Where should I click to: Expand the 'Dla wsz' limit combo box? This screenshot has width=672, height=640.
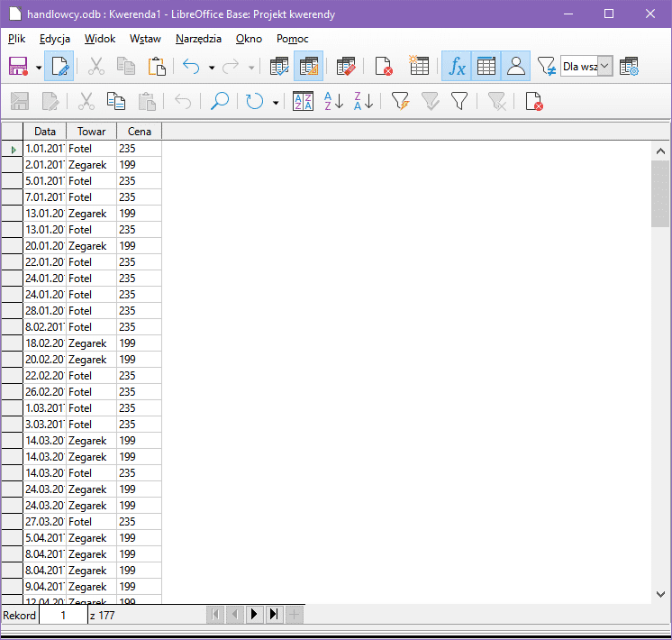click(x=604, y=67)
